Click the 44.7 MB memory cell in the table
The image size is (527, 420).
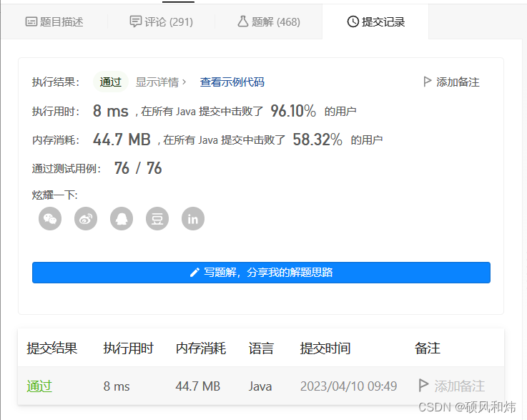[197, 386]
